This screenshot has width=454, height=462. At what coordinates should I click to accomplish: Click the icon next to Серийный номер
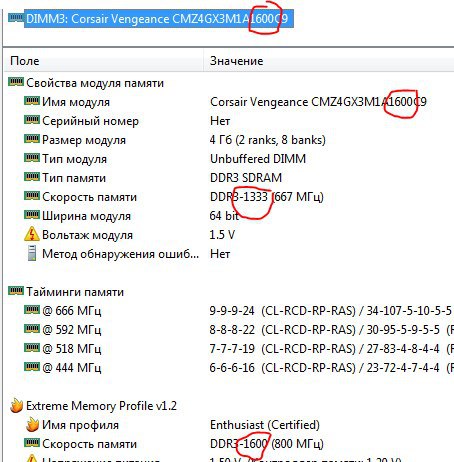[x=32, y=120]
